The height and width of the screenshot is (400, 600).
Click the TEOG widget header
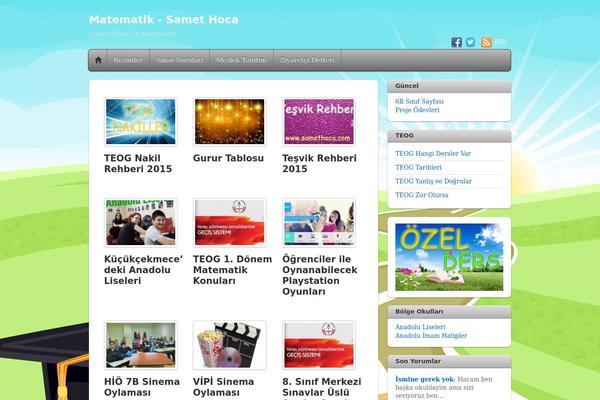click(x=449, y=136)
